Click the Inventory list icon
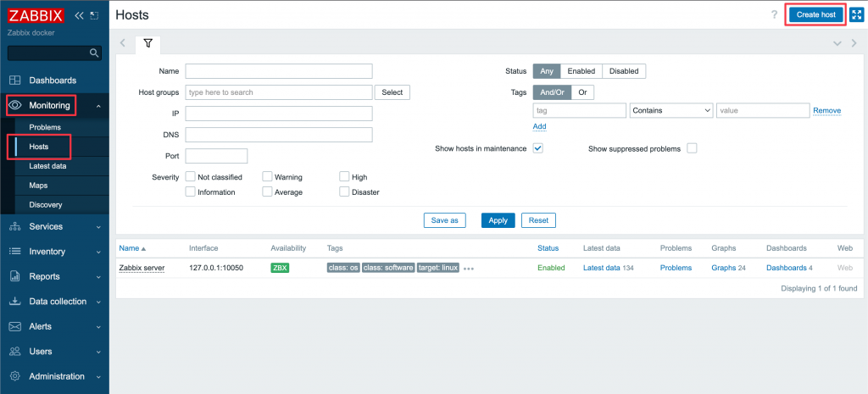 pos(15,252)
